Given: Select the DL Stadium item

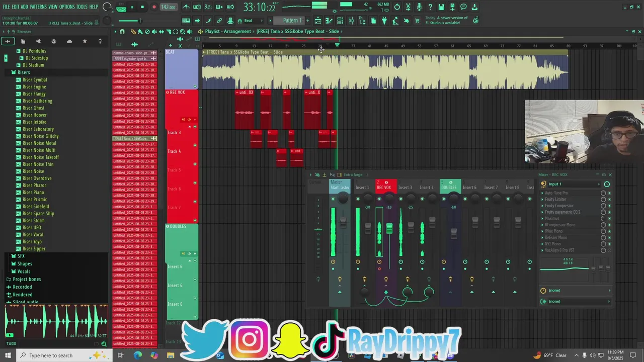Looking at the screenshot, I should tap(33, 65).
